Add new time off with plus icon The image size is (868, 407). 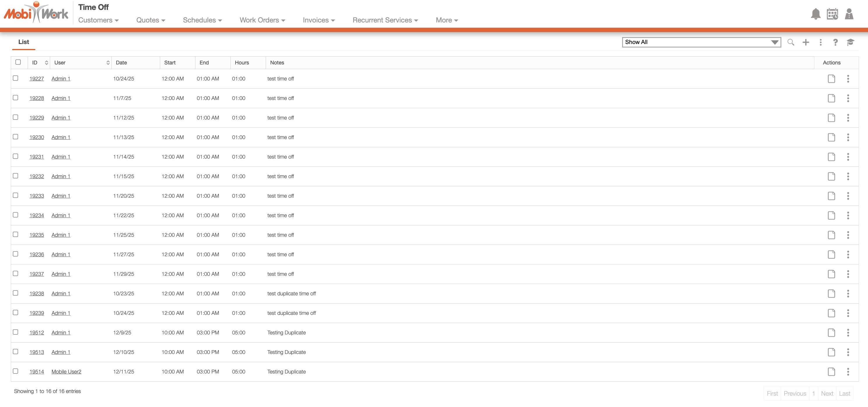806,42
